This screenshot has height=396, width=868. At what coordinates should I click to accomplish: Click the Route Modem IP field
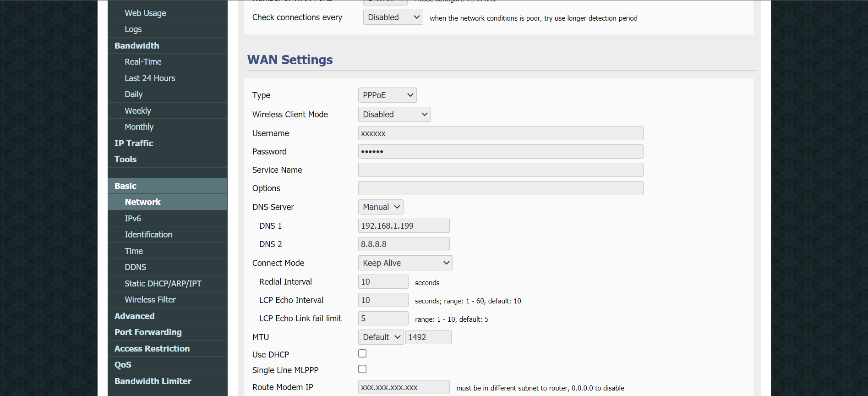click(403, 387)
